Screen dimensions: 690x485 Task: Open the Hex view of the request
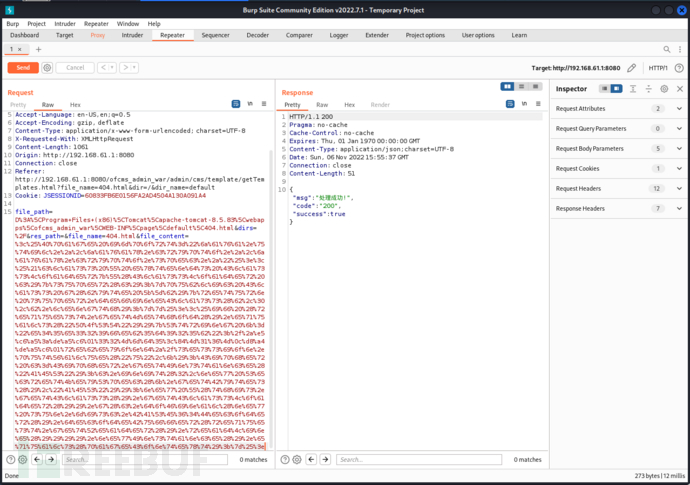coord(75,104)
